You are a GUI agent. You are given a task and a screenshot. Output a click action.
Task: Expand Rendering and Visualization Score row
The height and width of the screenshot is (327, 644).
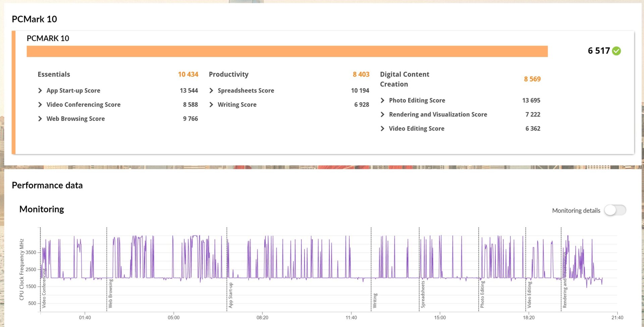coord(383,114)
